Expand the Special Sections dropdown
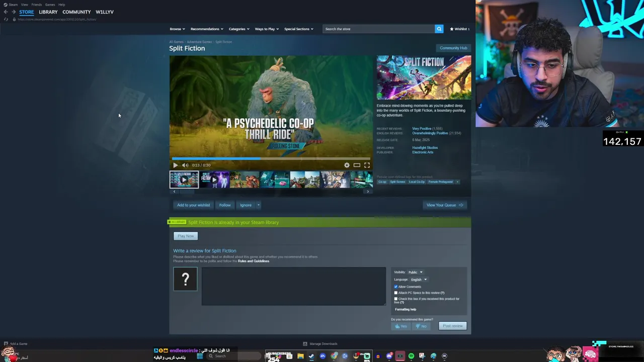Screen dimensions: 644x362 299,29
